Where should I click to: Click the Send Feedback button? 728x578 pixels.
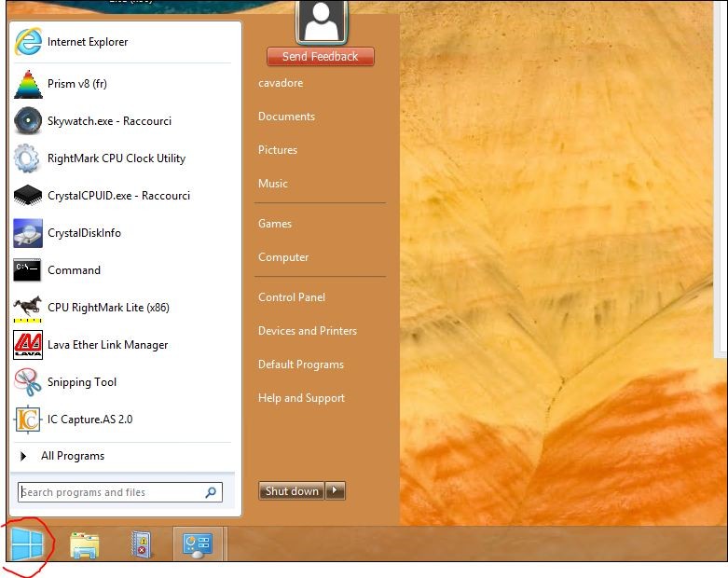[x=320, y=57]
